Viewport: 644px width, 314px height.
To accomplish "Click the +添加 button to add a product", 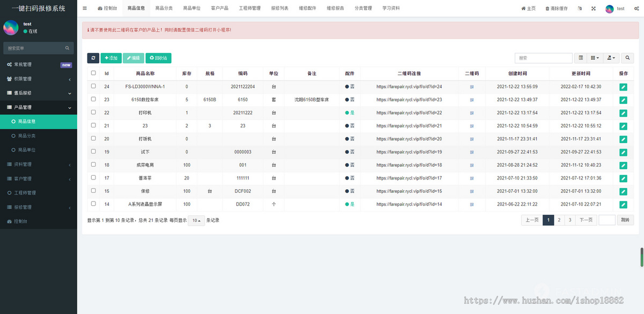I will (x=111, y=57).
